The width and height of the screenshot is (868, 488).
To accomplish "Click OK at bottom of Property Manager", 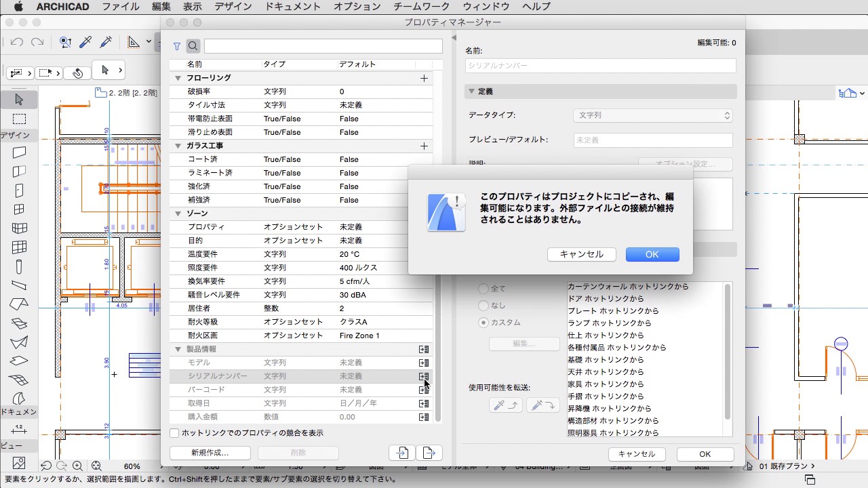I will (705, 454).
